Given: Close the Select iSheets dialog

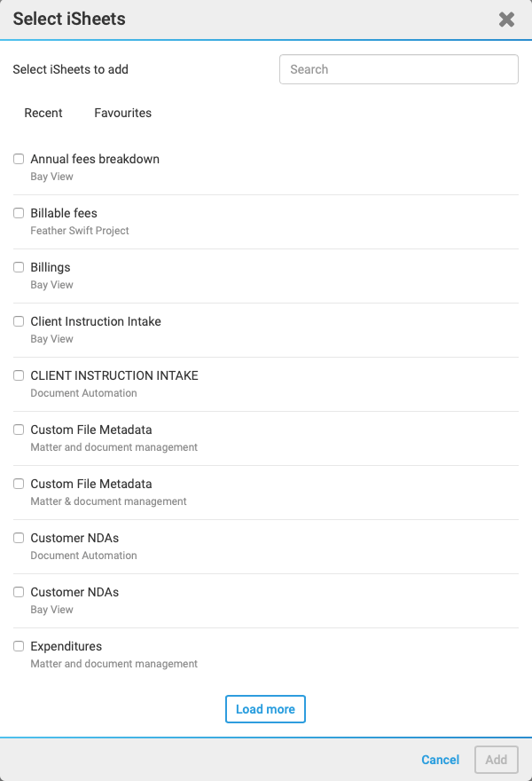Looking at the screenshot, I should tap(506, 20).
